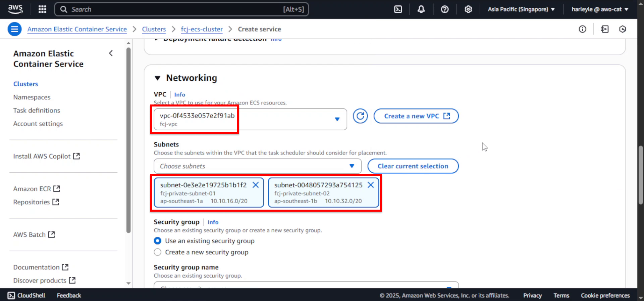Viewport: 644px width, 301px height.
Task: Go to Amazon Elastic Container Service breadcrumb
Action: pyautogui.click(x=77, y=29)
